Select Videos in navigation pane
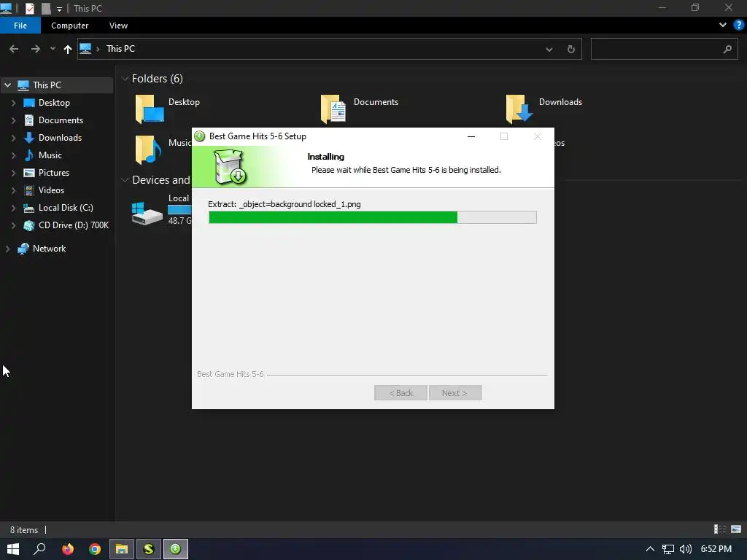 click(51, 190)
